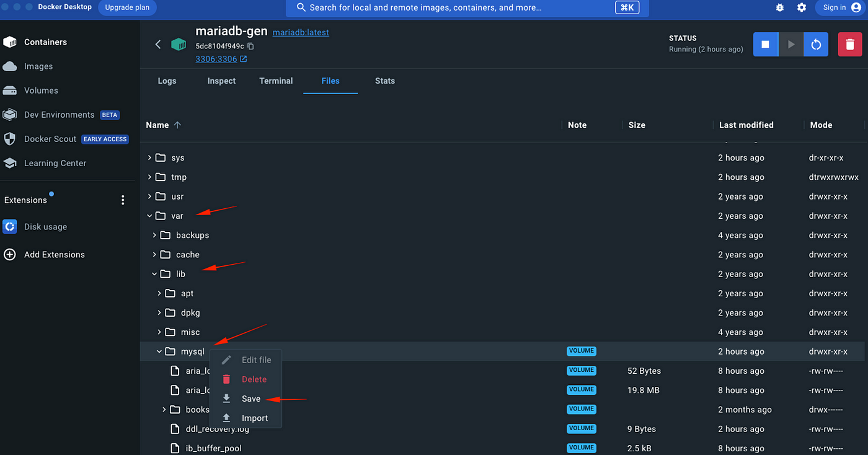
Task: Restart the mariadb-gen container
Action: tap(816, 45)
